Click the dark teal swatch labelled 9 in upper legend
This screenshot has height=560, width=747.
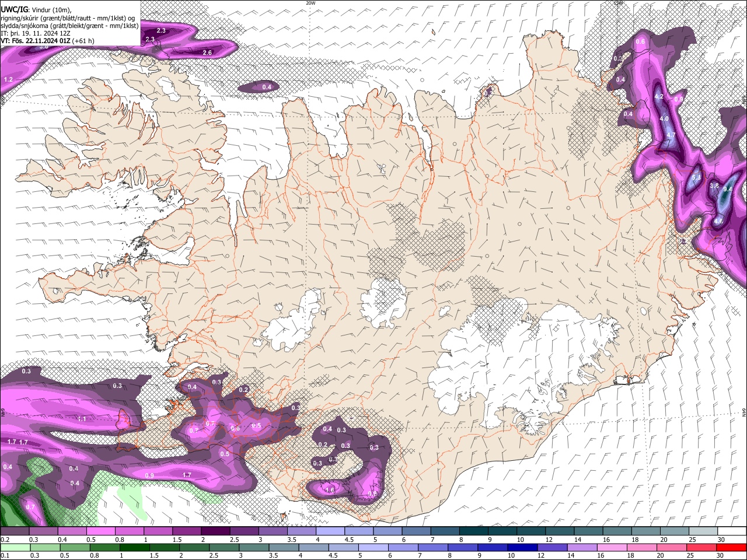click(502, 531)
